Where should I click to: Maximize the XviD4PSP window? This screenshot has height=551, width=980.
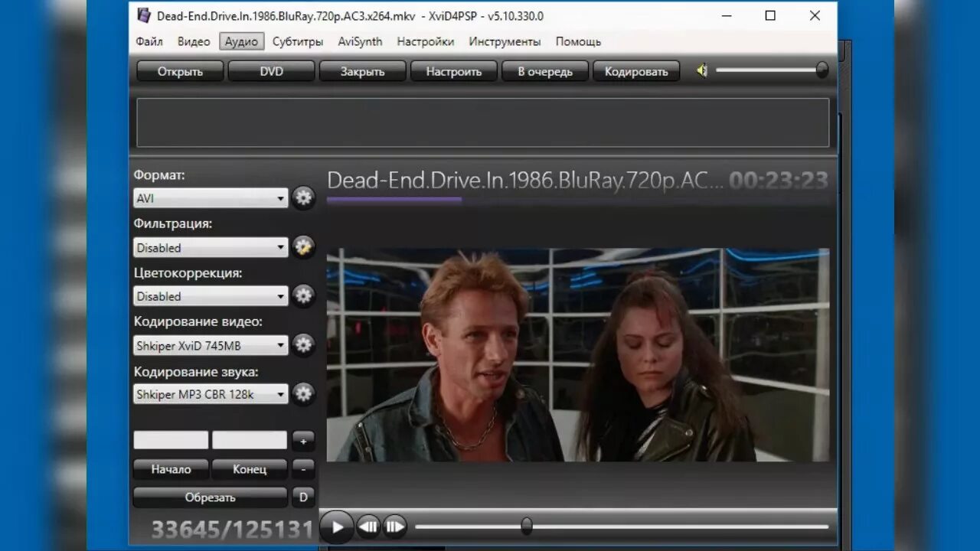pos(770,15)
